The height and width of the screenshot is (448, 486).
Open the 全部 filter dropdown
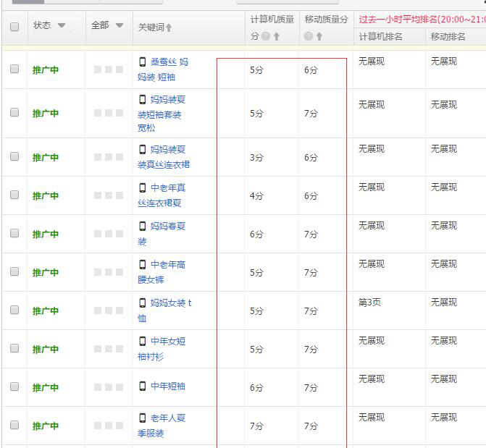(120, 25)
